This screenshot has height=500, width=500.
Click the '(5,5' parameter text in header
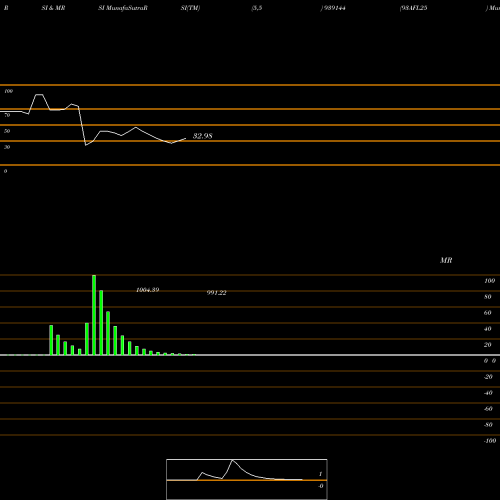click(x=257, y=8)
